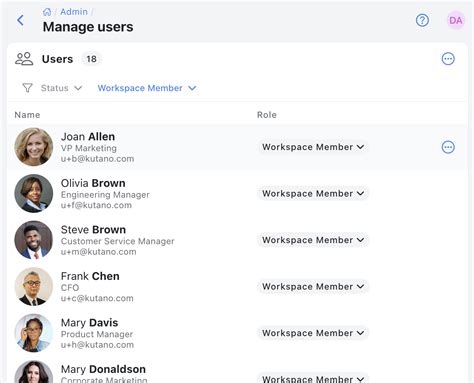Click the email u+h@kutano.com
Image resolution: width=474 pixels, height=383 pixels.
pyautogui.click(x=97, y=345)
